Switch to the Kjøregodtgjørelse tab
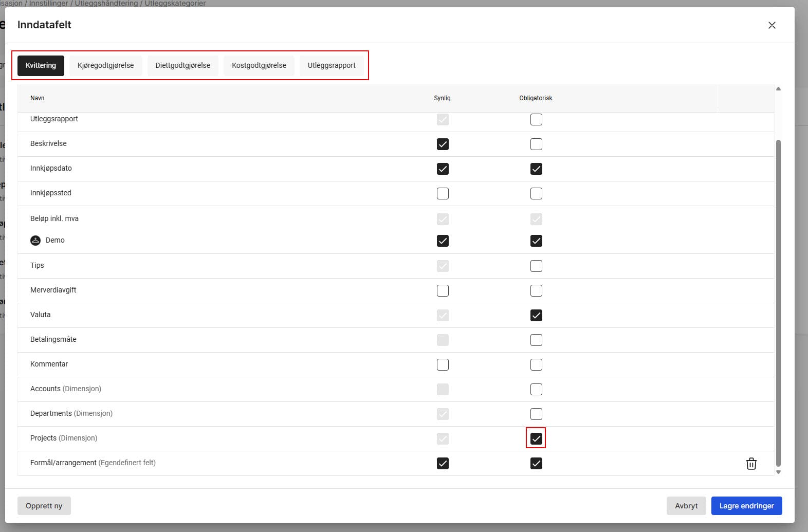Viewport: 808px width, 532px height. click(105, 66)
